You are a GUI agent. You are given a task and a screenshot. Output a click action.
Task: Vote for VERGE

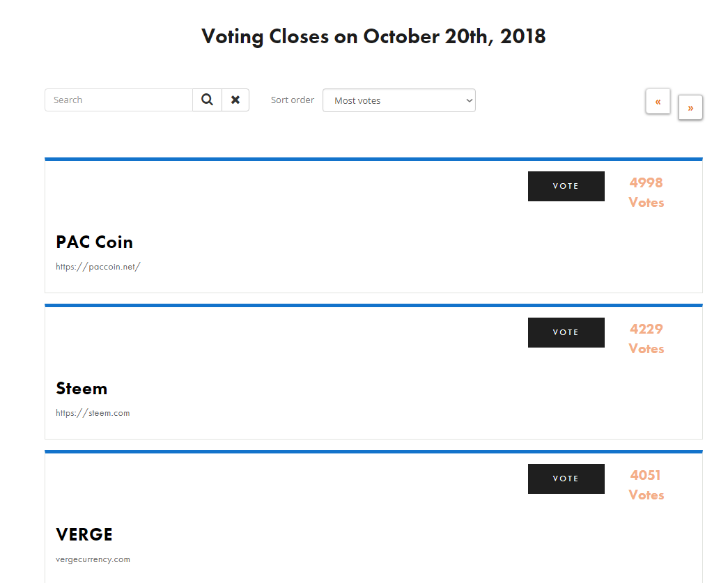[566, 479]
